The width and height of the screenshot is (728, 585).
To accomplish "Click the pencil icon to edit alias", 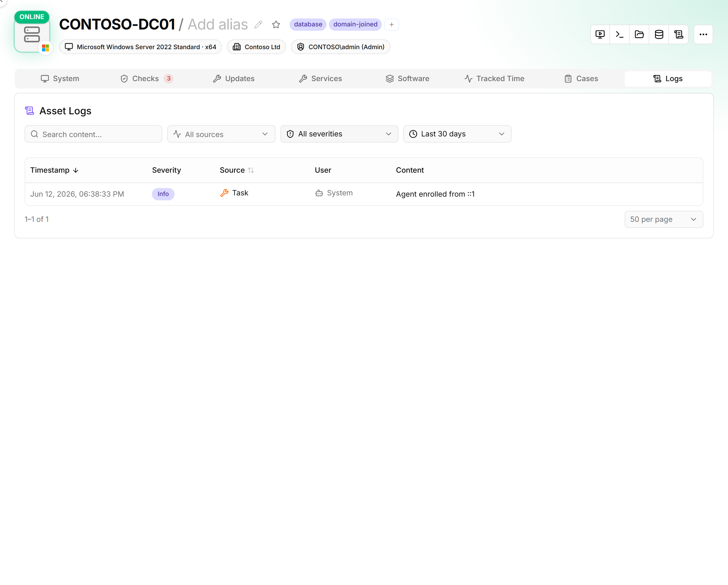I will point(258,25).
